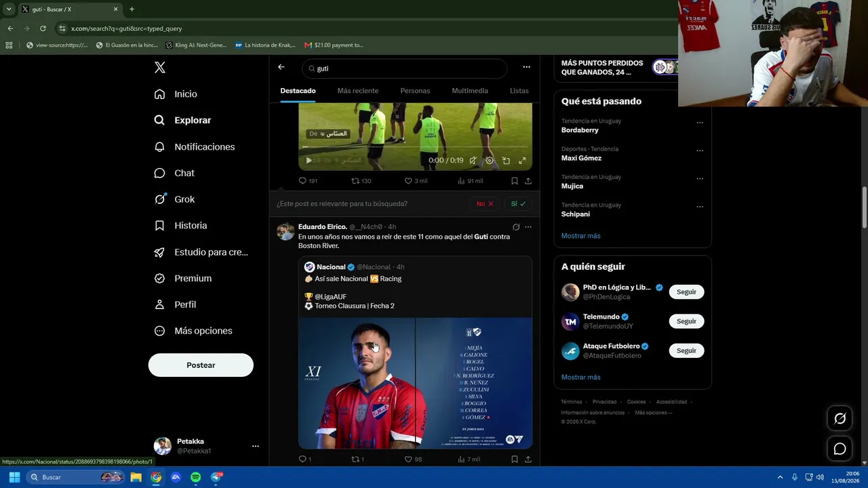This screenshot has height=488, width=868.
Task: Reply to the video post with 191 replies
Action: coord(308,181)
